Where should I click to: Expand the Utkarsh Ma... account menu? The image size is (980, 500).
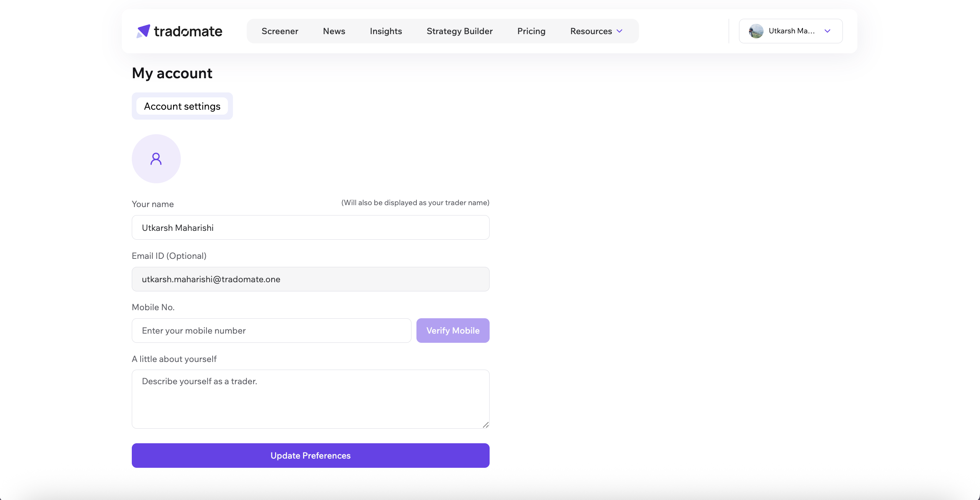(790, 31)
